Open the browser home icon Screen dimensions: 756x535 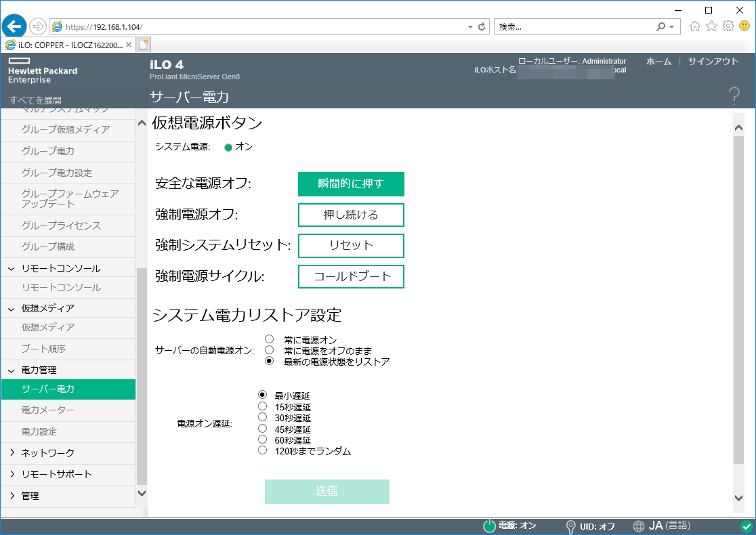pos(695,26)
